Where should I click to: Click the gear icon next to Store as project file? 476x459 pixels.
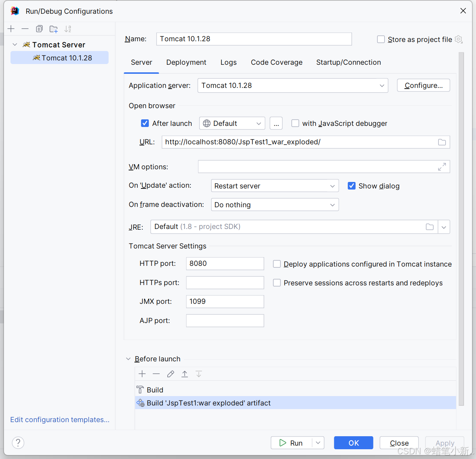[459, 39]
